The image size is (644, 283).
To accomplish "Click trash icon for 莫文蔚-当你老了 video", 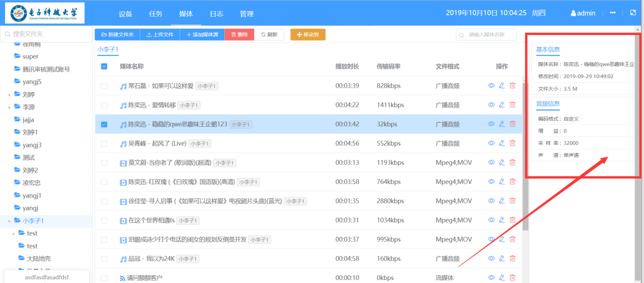I will 513,163.
